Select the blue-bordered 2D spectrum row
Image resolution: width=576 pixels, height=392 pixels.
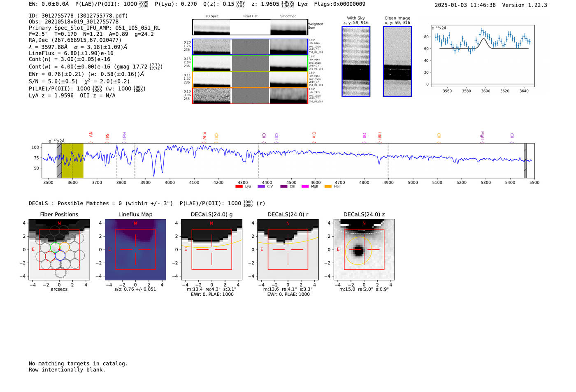(250, 47)
